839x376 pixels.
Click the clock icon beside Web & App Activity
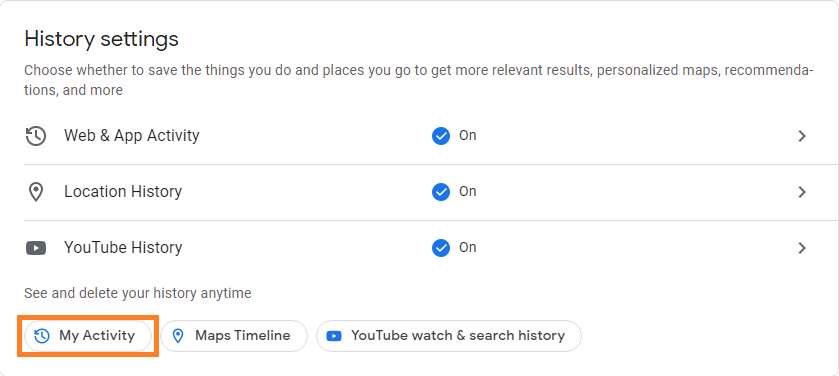[x=36, y=136]
